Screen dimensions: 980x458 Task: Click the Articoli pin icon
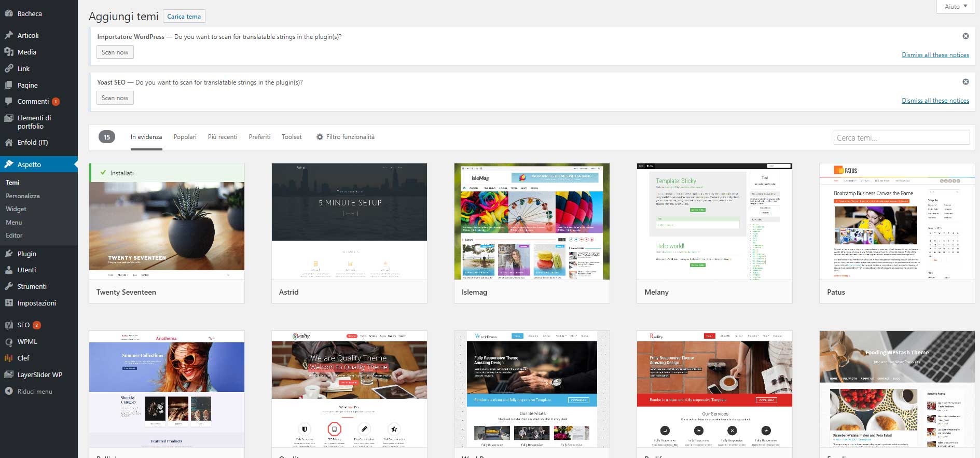pos(9,35)
